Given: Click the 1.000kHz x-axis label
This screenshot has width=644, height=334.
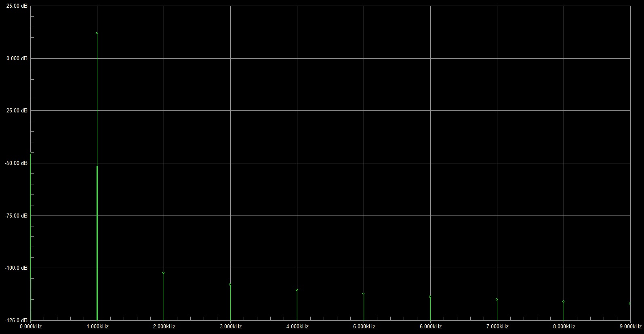Looking at the screenshot, I should point(97,326).
